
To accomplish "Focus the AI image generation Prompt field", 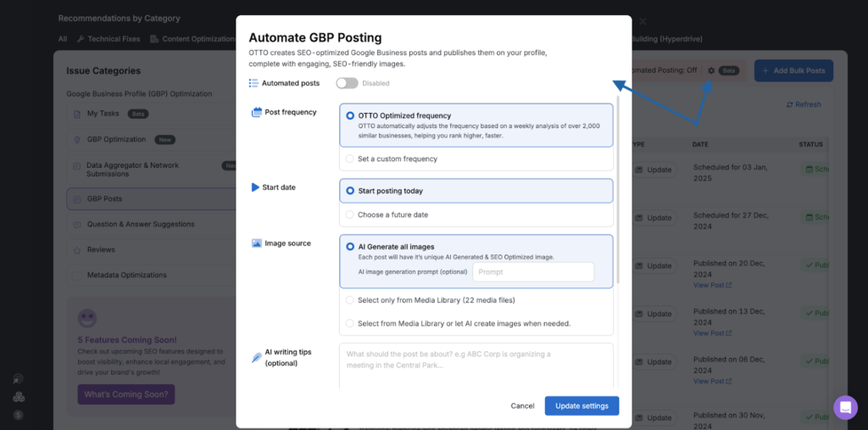I will point(533,272).
